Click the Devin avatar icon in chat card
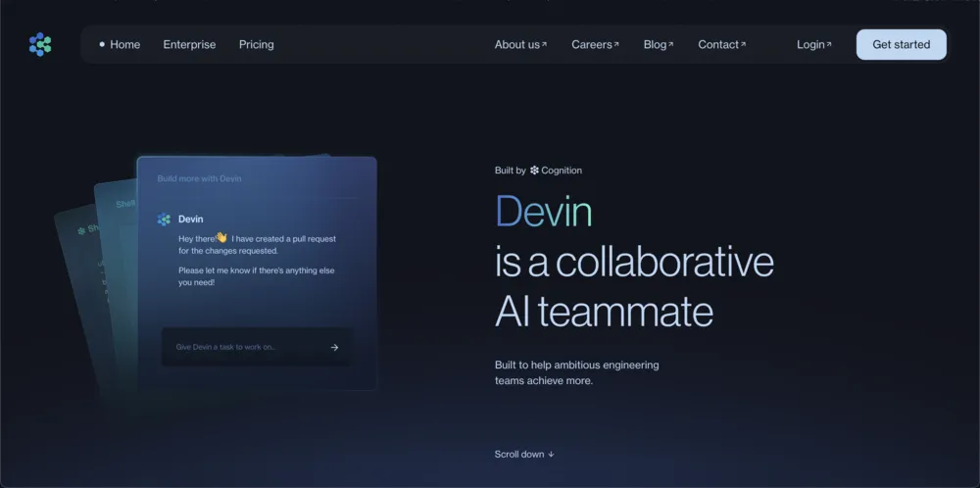The width and height of the screenshot is (980, 488). tap(164, 220)
